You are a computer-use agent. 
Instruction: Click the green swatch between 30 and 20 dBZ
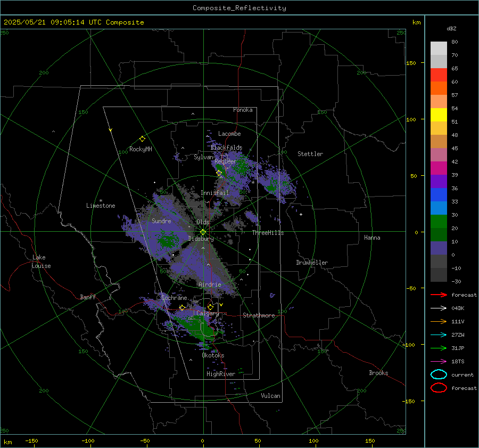[x=439, y=222]
